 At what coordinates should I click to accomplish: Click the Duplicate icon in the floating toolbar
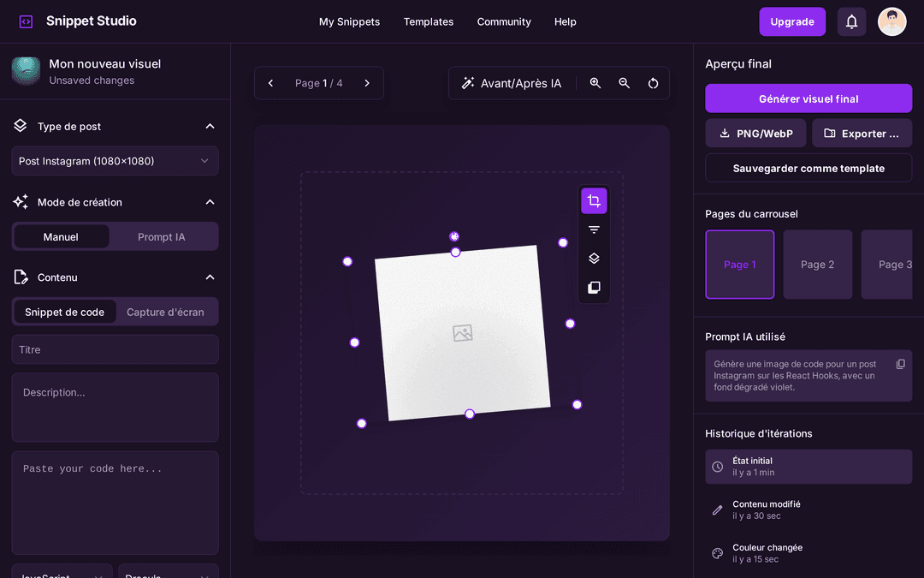coord(594,287)
